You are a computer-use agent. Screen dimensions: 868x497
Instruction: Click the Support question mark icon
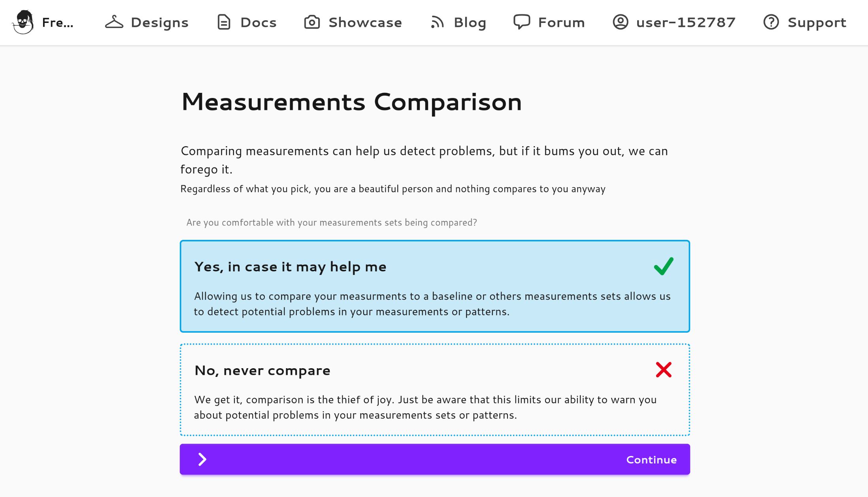(x=771, y=22)
